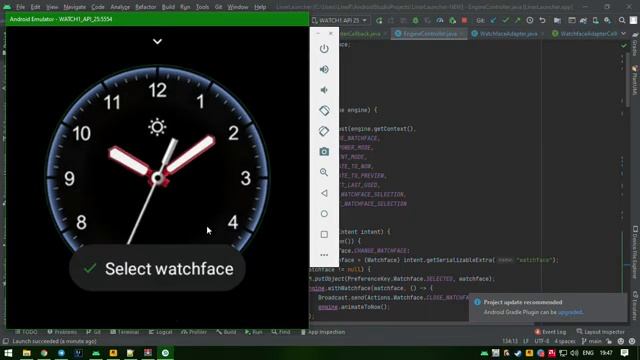Click the emulator Overview square button
The width and height of the screenshot is (640, 360).
tap(324, 234)
